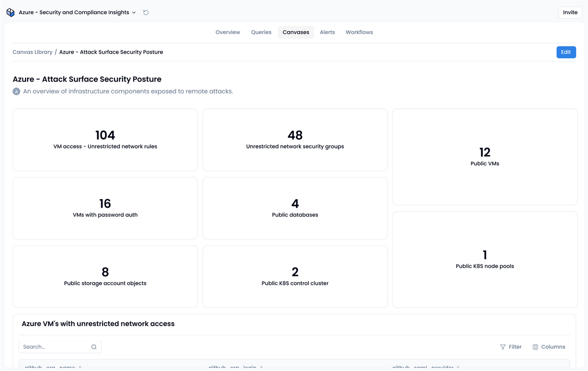
Task: Click the refresh icon beside workspace name
Action: [146, 12]
